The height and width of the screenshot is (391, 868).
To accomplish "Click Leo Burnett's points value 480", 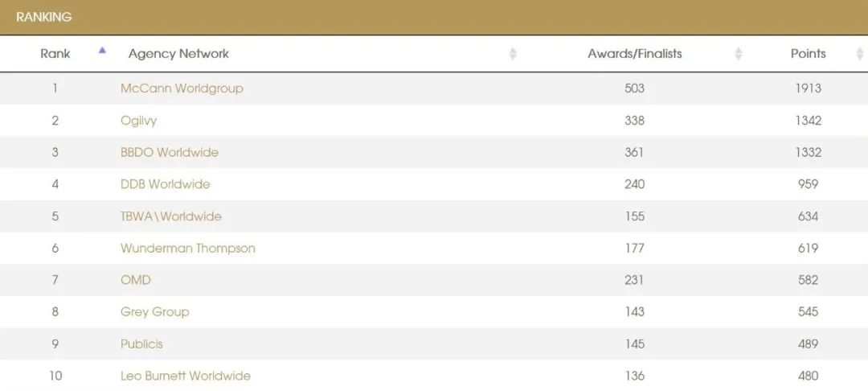I will (809, 376).
